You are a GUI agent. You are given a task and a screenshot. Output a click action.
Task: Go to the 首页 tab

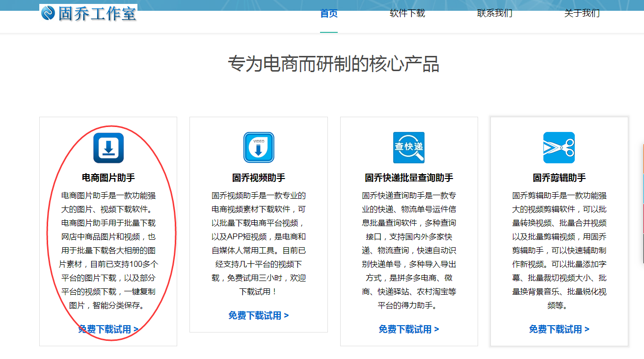(x=329, y=14)
